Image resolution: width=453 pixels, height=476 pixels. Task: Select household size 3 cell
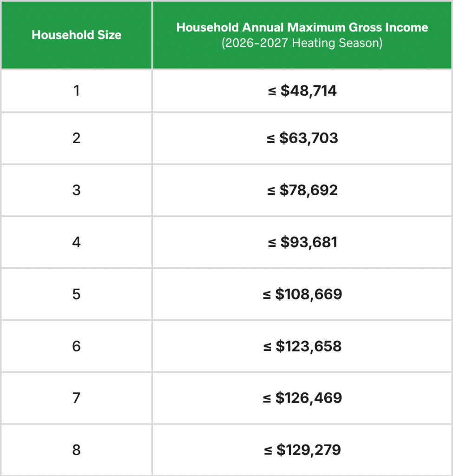click(77, 190)
